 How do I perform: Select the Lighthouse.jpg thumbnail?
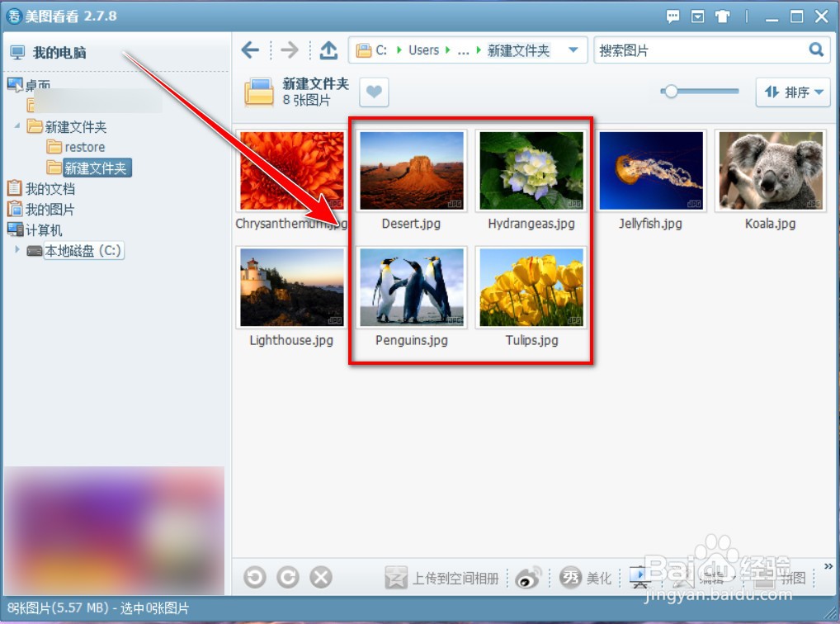coord(292,287)
